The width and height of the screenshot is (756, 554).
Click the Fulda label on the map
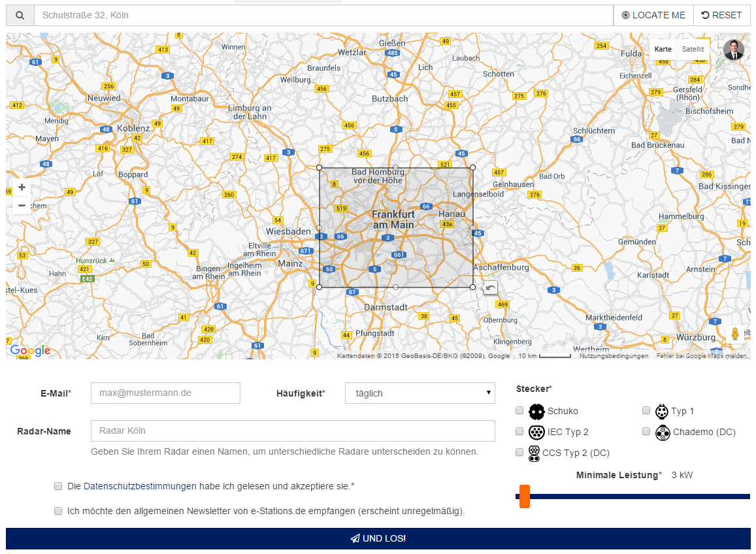click(631, 54)
